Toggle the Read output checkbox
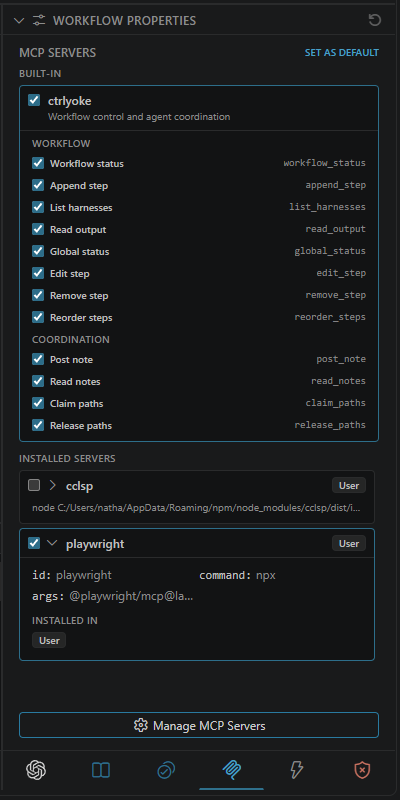Image resolution: width=400 pixels, height=800 pixels. pyautogui.click(x=38, y=229)
